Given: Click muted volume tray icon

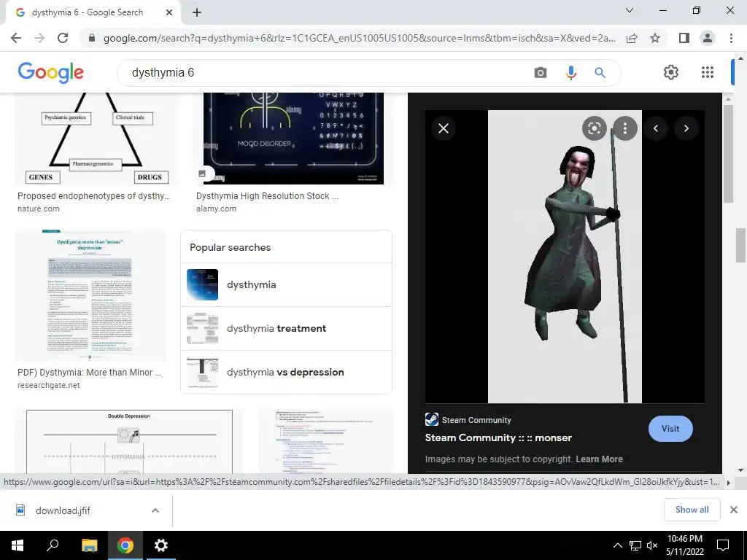Looking at the screenshot, I should [652, 545].
